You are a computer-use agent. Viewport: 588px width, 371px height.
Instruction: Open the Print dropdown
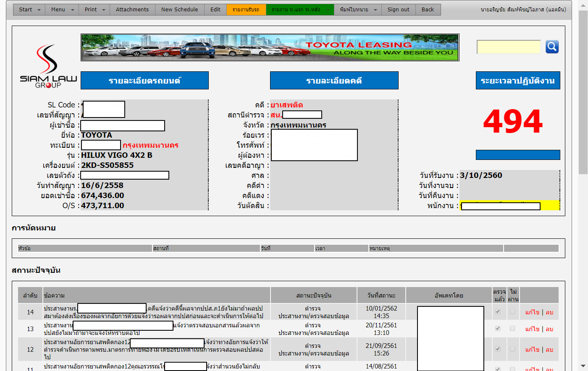click(x=94, y=10)
